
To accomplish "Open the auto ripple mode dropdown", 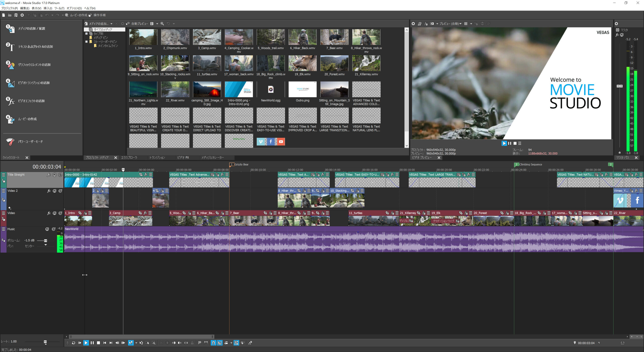I will [231, 343].
